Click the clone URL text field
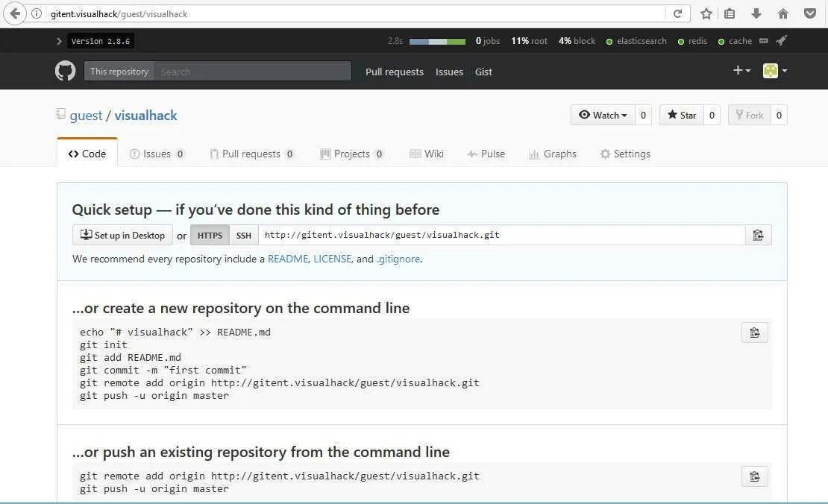 (x=502, y=235)
